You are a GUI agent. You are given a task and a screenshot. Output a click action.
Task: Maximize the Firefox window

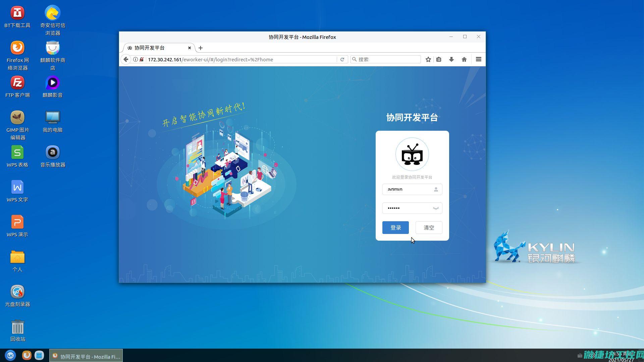point(465,37)
